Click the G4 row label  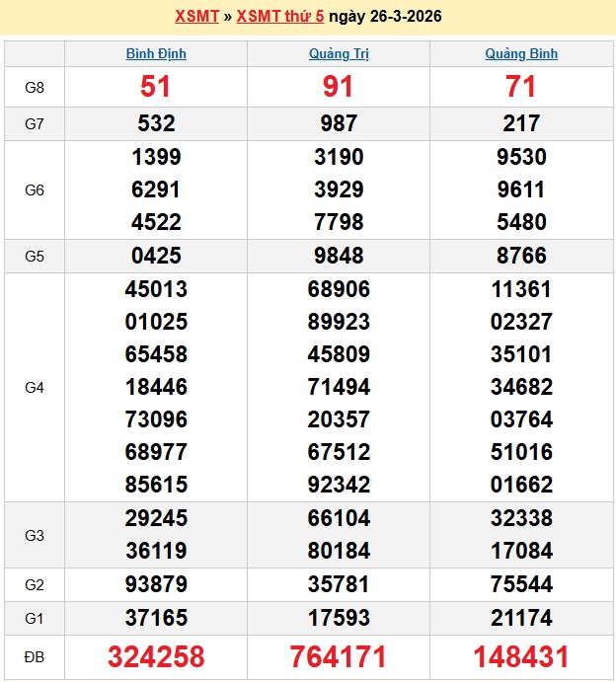[35, 388]
